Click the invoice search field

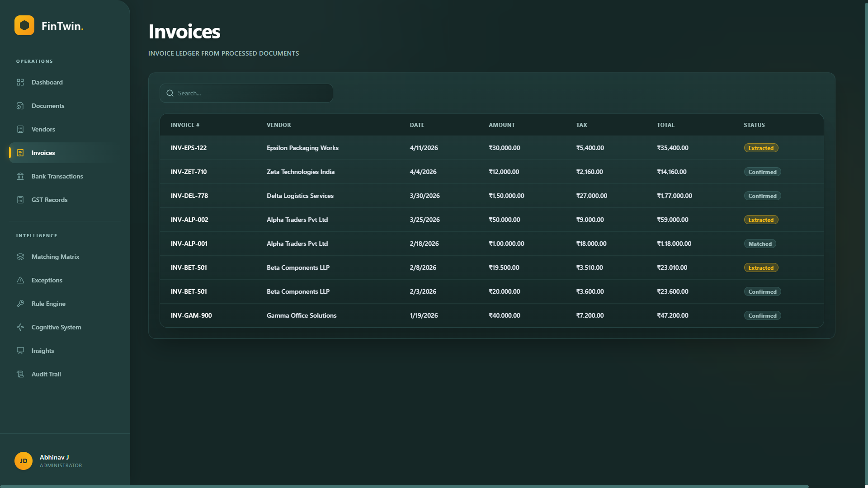pos(246,93)
